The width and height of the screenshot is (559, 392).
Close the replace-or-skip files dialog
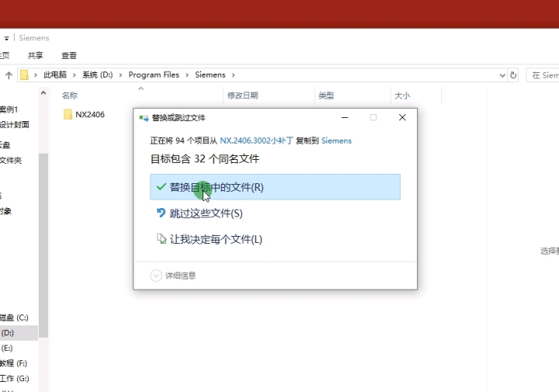[402, 118]
